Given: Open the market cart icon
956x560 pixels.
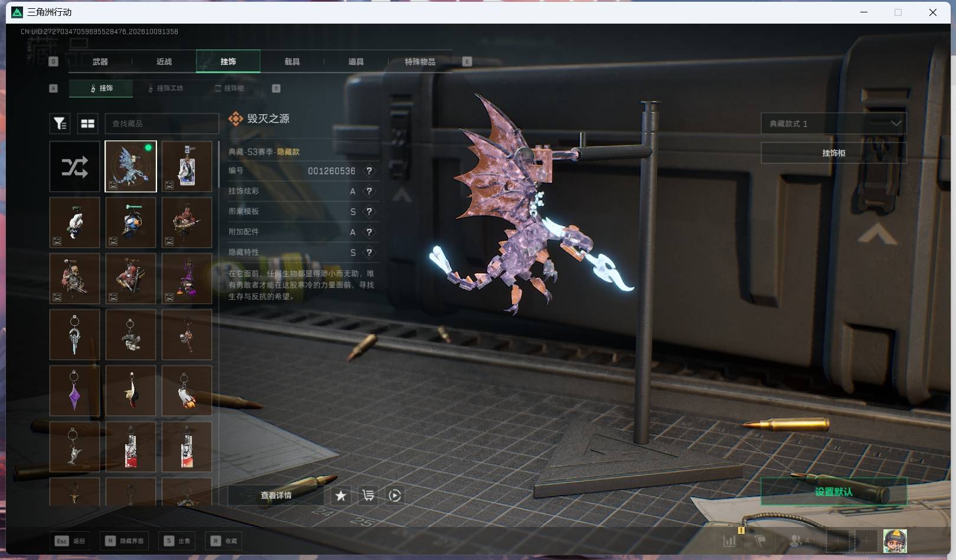Looking at the screenshot, I should tap(368, 496).
